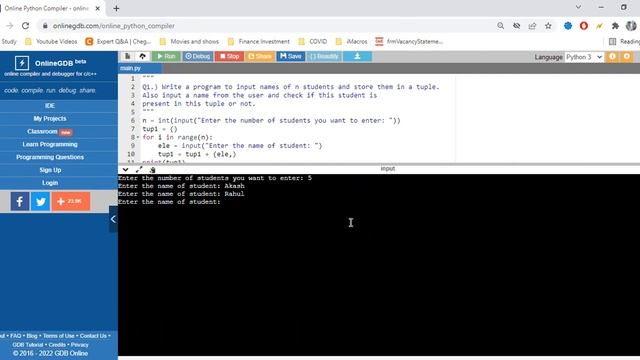
Task: Start the Debug session
Action: pyautogui.click(x=198, y=56)
